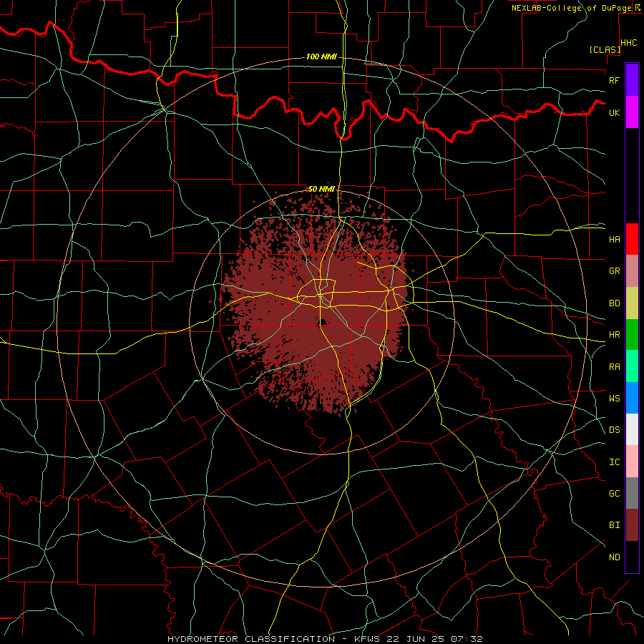Click the UK legend label
644x644 pixels.
(x=614, y=112)
